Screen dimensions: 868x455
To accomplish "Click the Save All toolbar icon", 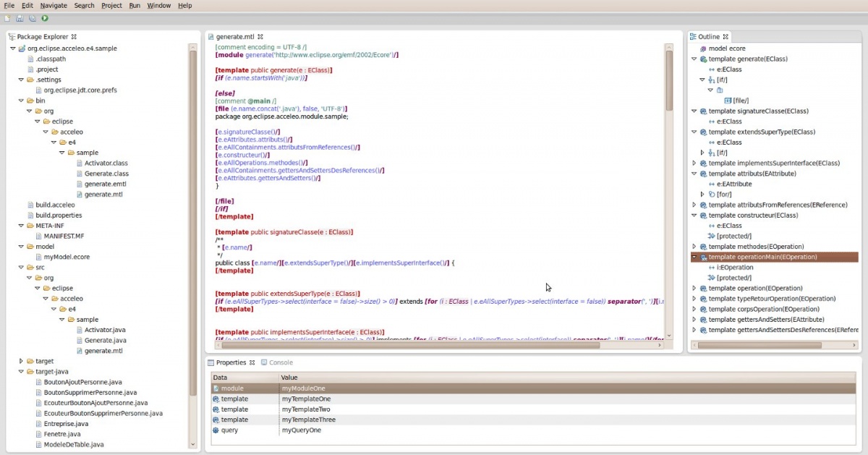I will click(x=33, y=18).
